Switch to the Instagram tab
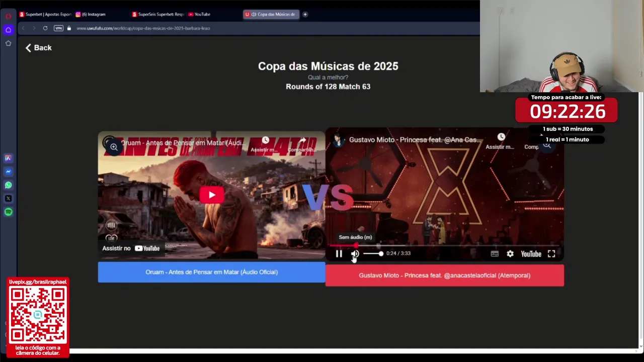The width and height of the screenshot is (644, 362). point(91,14)
